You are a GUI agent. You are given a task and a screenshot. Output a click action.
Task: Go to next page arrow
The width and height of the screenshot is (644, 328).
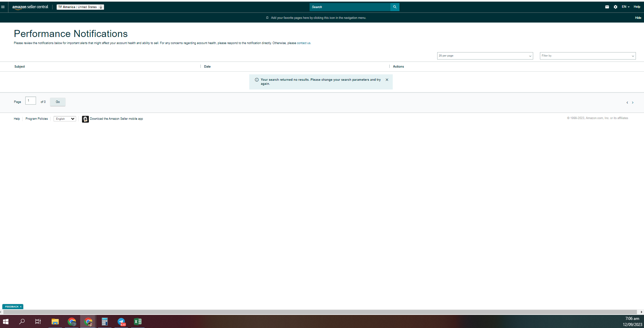(633, 103)
